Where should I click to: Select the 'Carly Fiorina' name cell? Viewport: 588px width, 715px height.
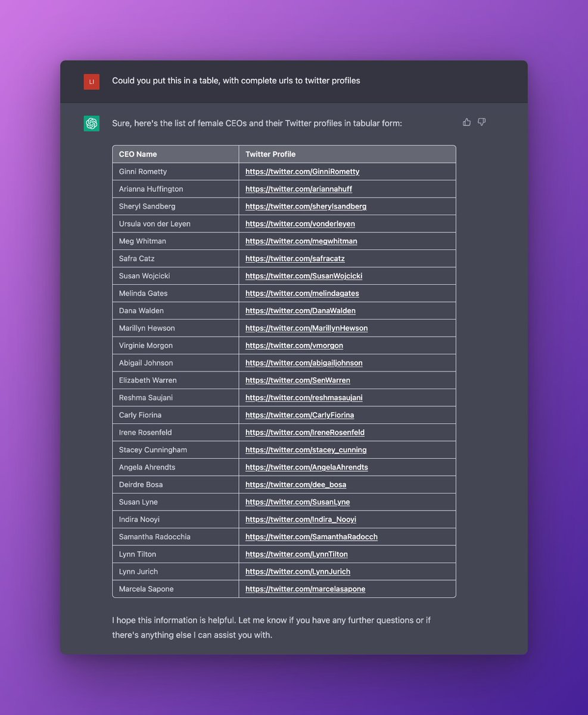coord(176,415)
